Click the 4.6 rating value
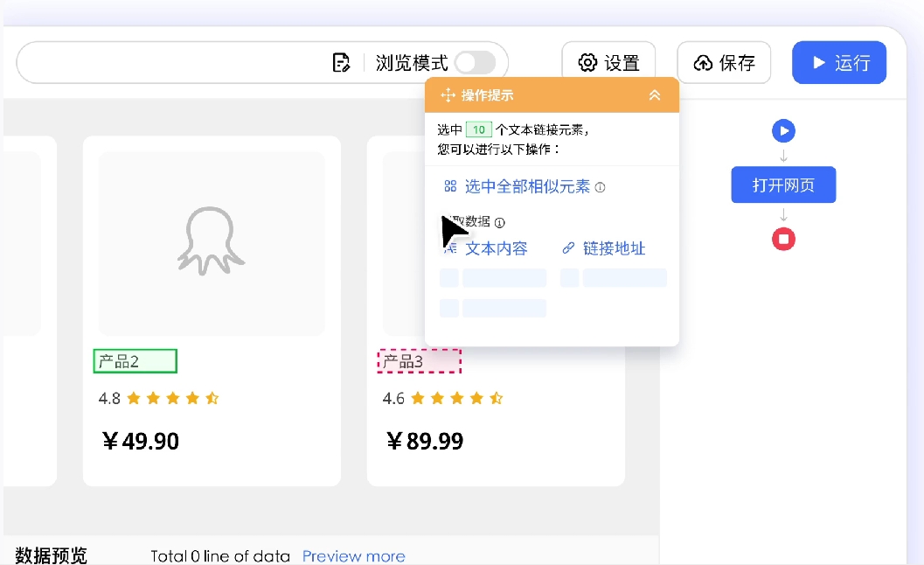 [393, 399]
